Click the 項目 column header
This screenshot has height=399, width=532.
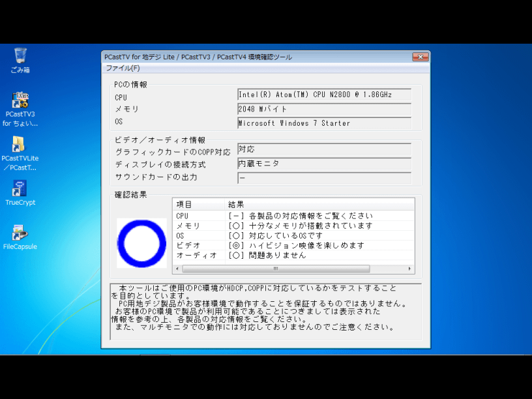(x=199, y=205)
